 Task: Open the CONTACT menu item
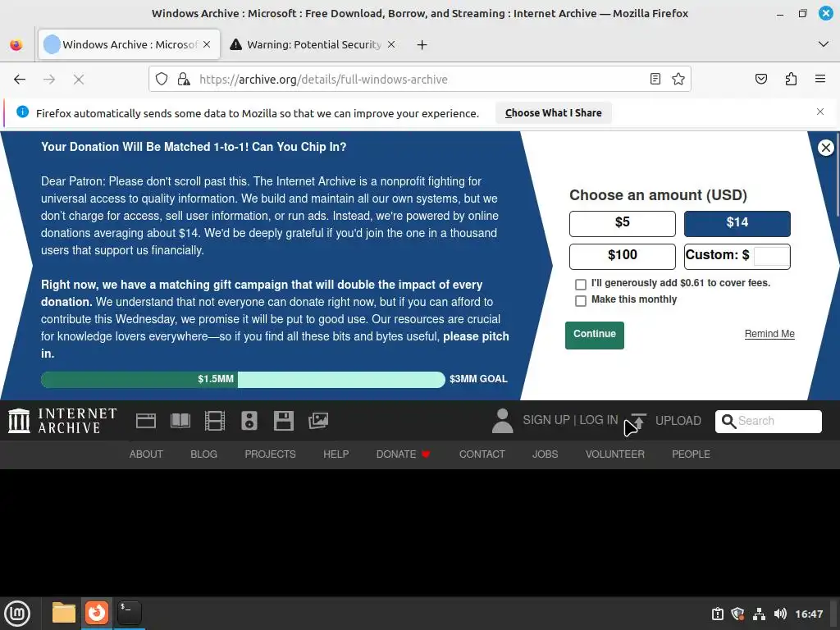(482, 454)
